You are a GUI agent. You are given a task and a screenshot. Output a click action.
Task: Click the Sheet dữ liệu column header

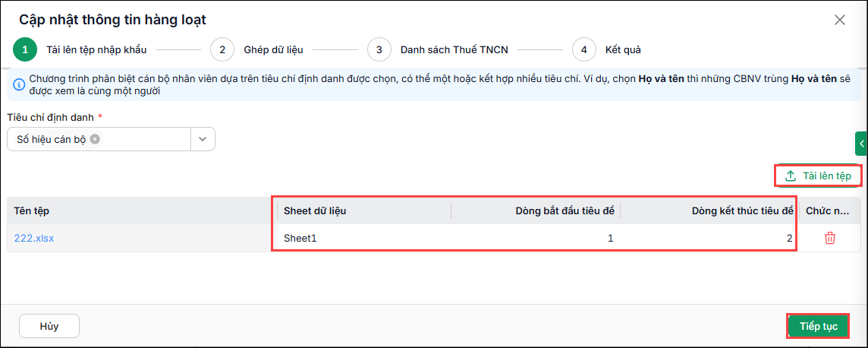361,210
